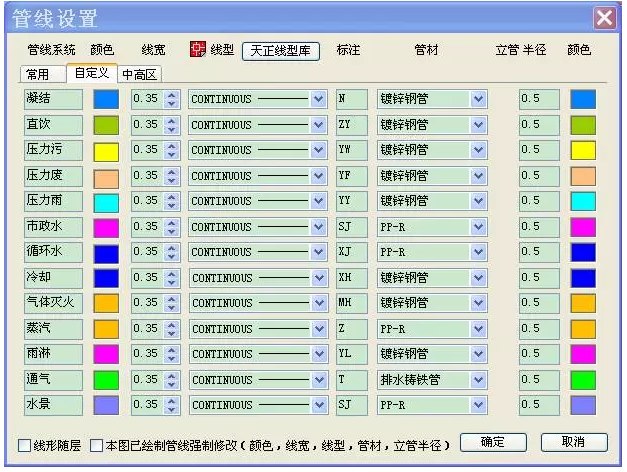This screenshot has height=472, width=627.
Task: Expand linetype dropdown for 凝结 row
Action: pos(319,99)
